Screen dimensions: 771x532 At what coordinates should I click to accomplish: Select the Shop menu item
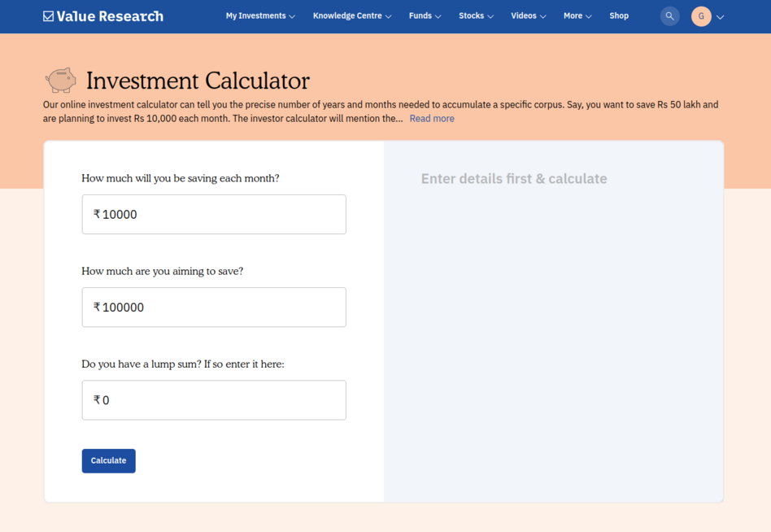point(619,15)
